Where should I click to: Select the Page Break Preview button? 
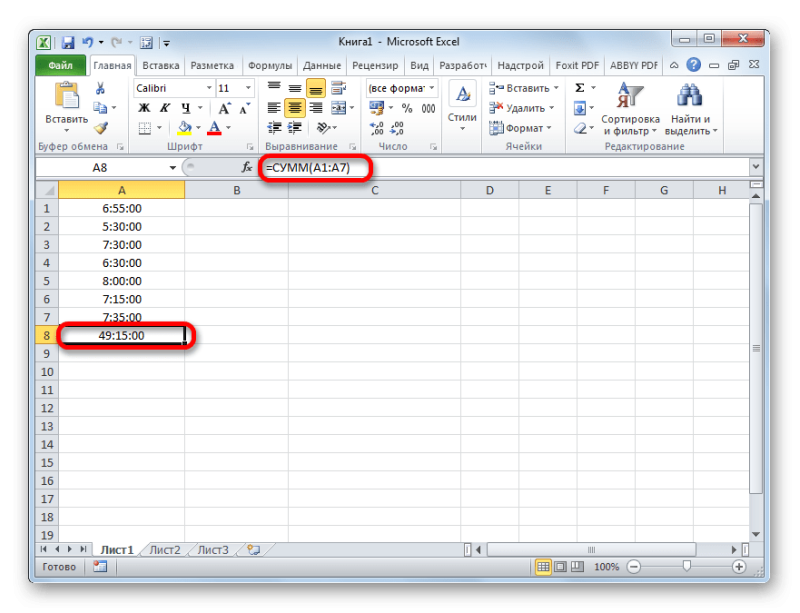pyautogui.click(x=577, y=567)
